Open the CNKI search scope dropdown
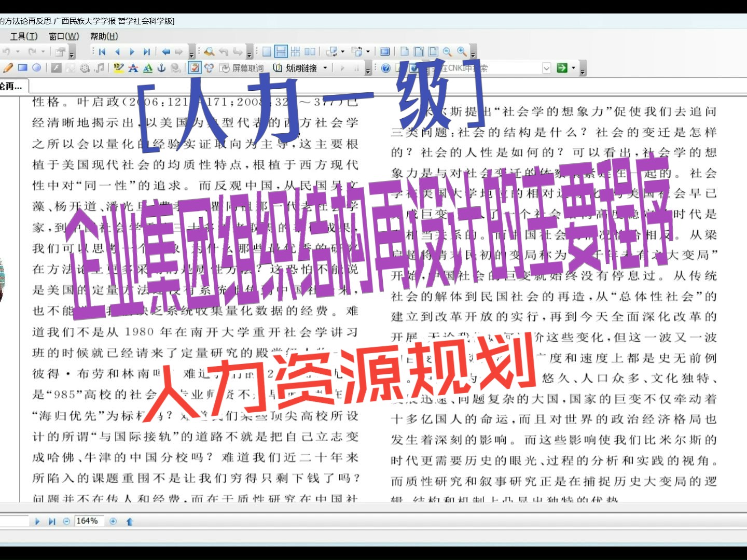 tap(547, 68)
